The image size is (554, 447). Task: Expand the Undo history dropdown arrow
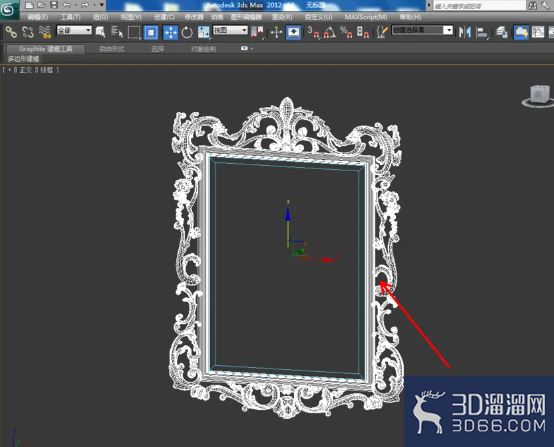pyautogui.click(x=75, y=5)
